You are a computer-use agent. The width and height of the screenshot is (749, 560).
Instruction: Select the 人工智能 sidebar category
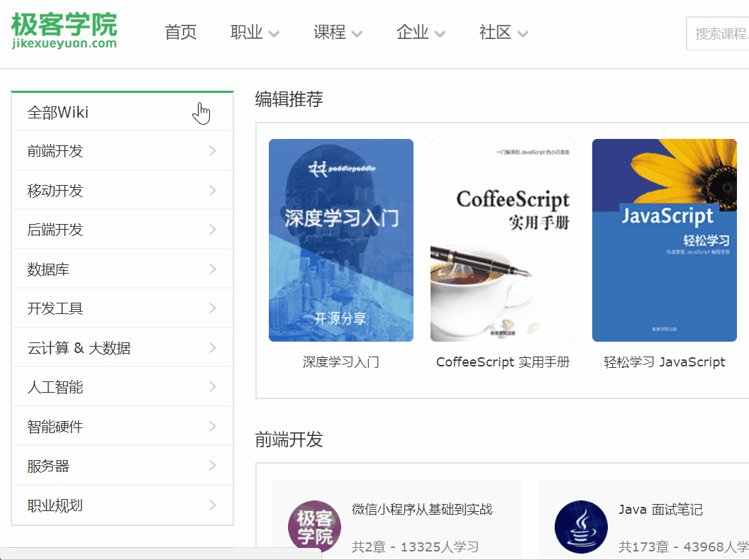click(122, 387)
